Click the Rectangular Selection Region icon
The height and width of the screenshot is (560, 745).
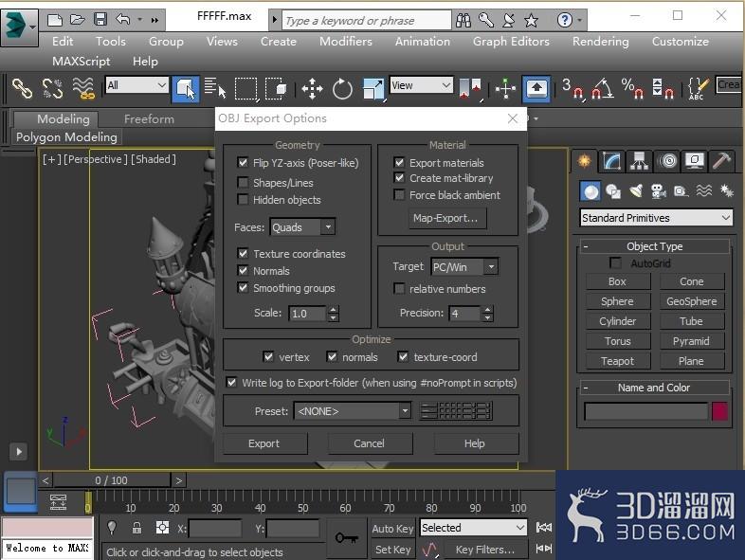(x=246, y=88)
